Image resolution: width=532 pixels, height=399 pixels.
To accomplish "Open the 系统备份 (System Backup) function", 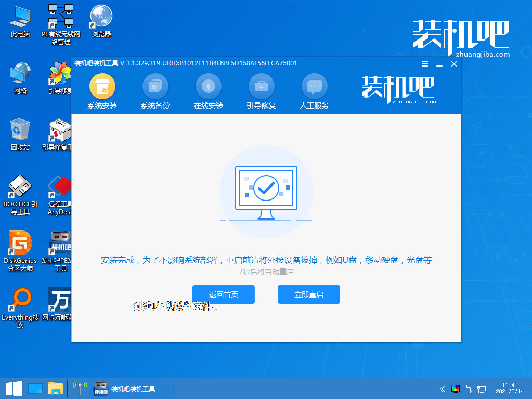I will (155, 91).
